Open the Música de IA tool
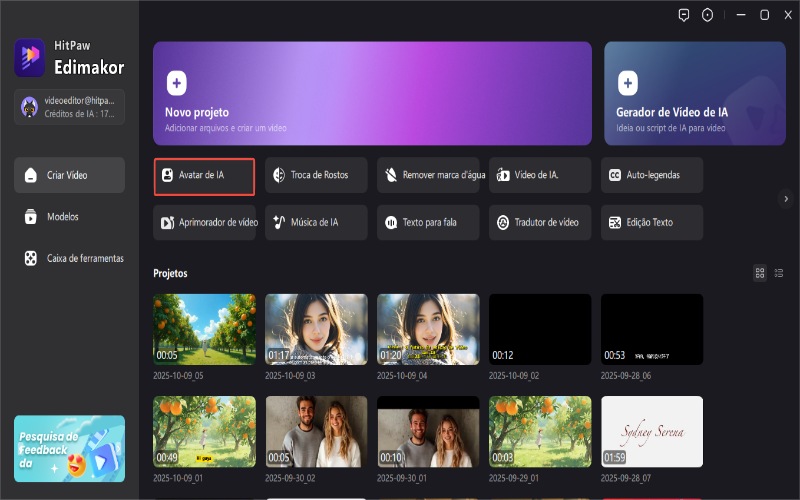 coord(316,222)
